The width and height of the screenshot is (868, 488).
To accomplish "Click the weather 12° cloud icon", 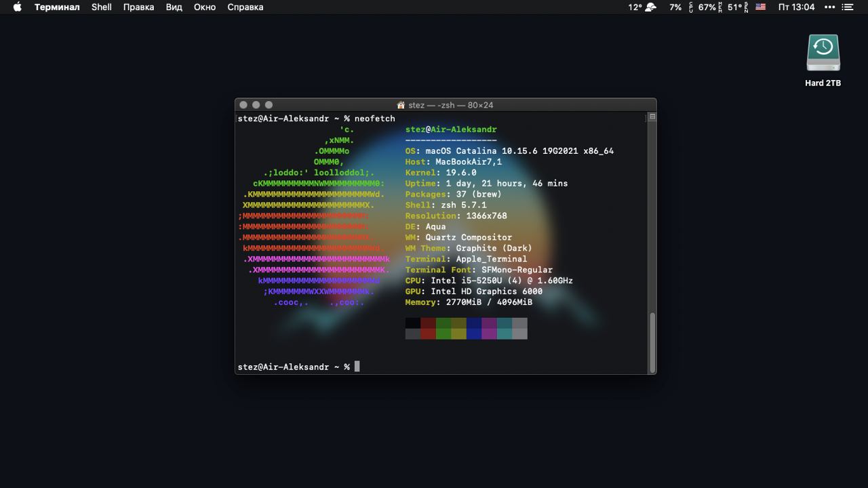I will (x=651, y=7).
